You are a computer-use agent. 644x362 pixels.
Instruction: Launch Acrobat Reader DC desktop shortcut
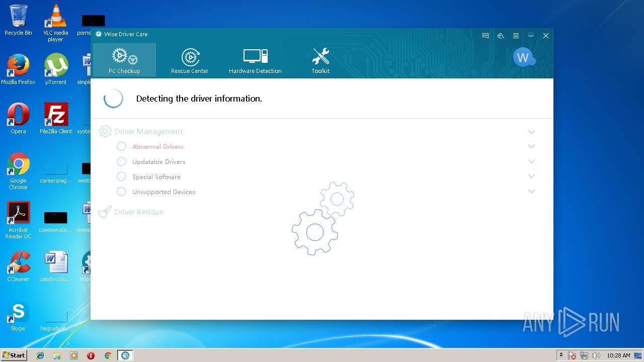click(x=18, y=220)
